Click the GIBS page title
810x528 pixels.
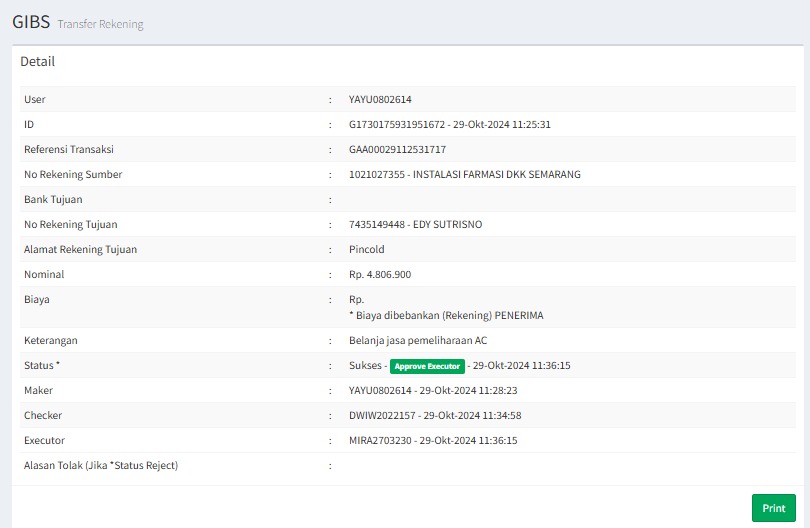coord(31,21)
